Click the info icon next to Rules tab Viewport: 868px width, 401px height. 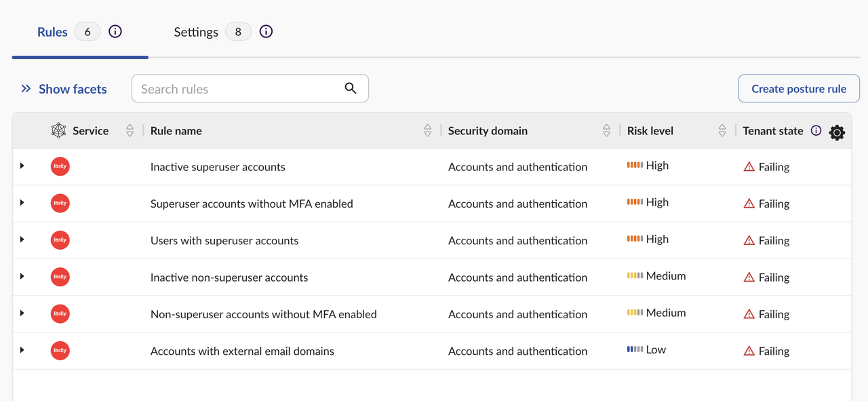[x=115, y=31]
